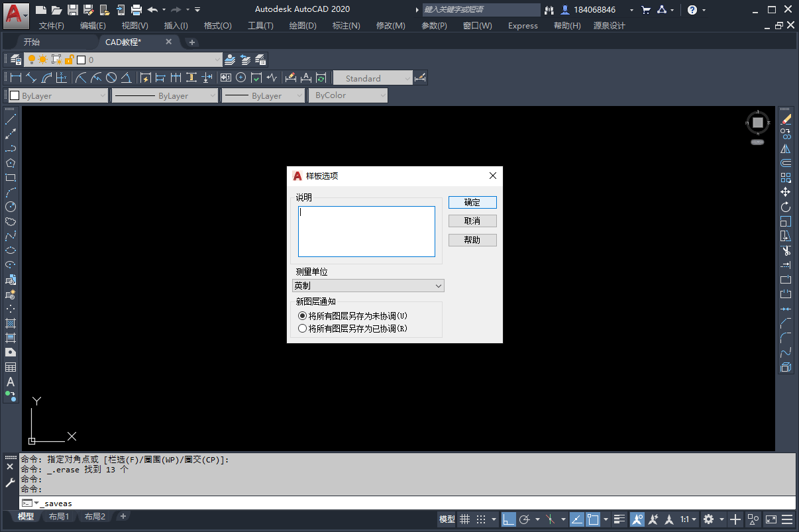Screen dimensions: 799x532
Task: Select the Rectangle draw tool
Action: pyautogui.click(x=11, y=178)
